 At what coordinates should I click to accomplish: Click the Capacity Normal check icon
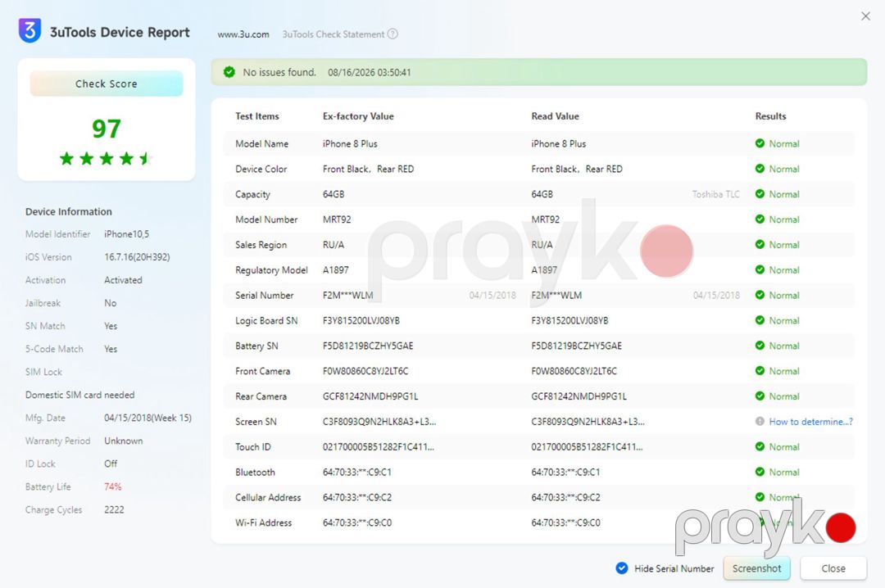(x=760, y=194)
